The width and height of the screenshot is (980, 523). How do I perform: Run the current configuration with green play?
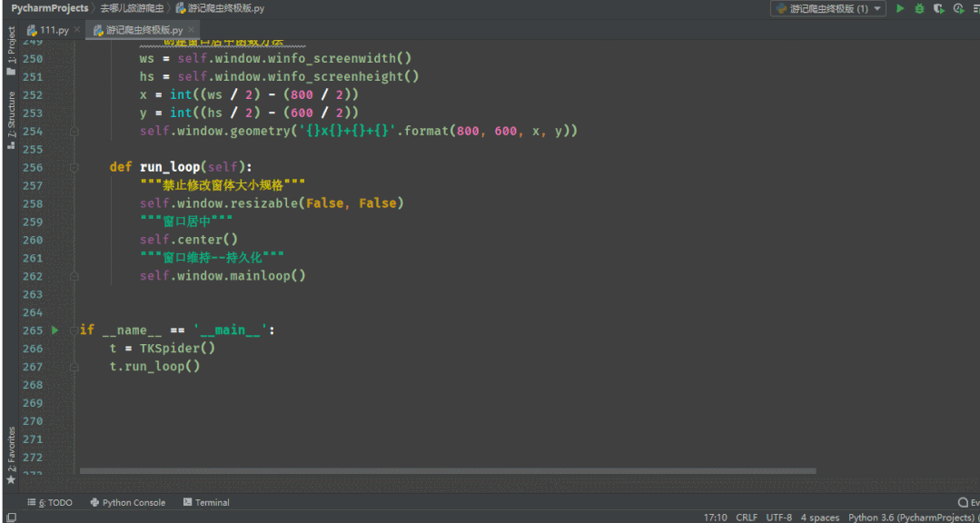900,9
